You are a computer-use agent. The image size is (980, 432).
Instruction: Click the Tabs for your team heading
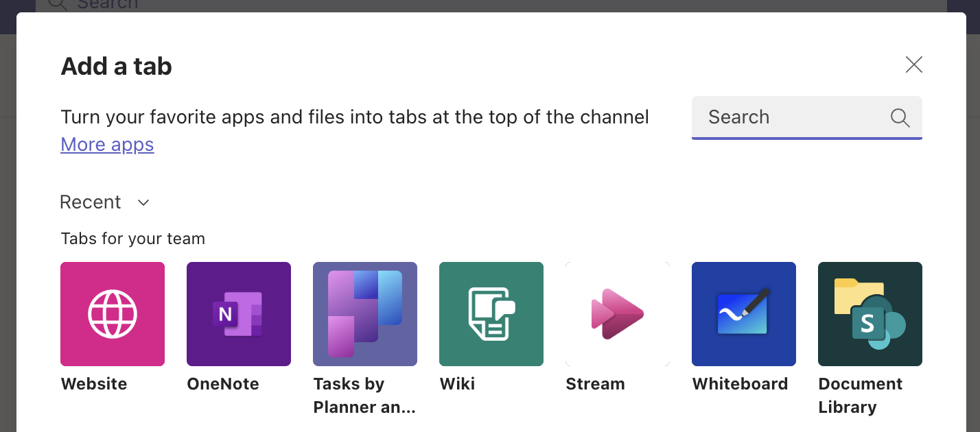pyautogui.click(x=133, y=239)
